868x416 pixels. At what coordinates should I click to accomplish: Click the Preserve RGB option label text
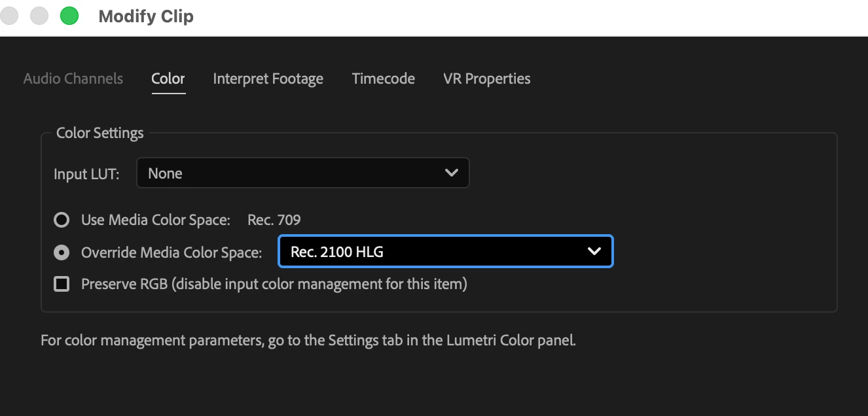pyautogui.click(x=274, y=284)
